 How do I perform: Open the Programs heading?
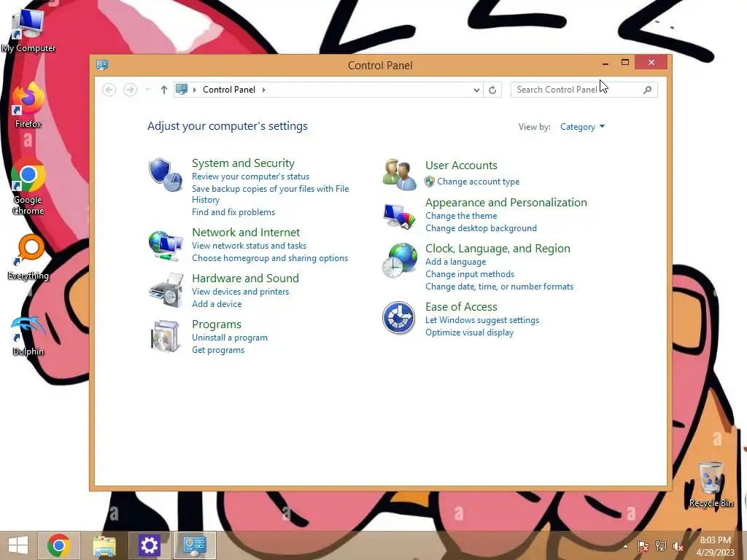(217, 324)
